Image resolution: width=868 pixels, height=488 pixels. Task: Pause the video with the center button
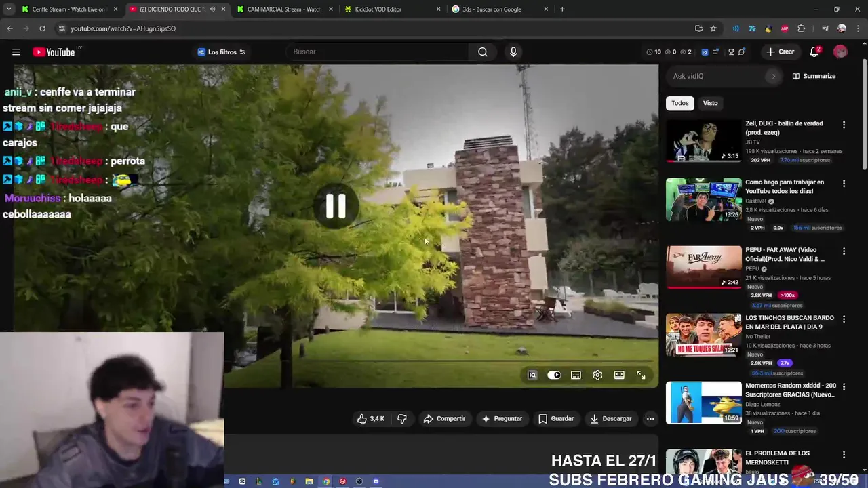click(x=336, y=206)
